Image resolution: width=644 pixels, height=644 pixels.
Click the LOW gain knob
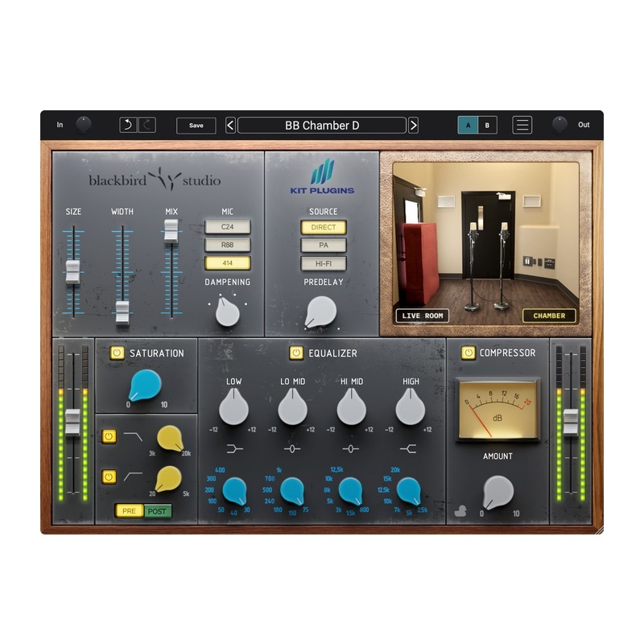(x=233, y=407)
